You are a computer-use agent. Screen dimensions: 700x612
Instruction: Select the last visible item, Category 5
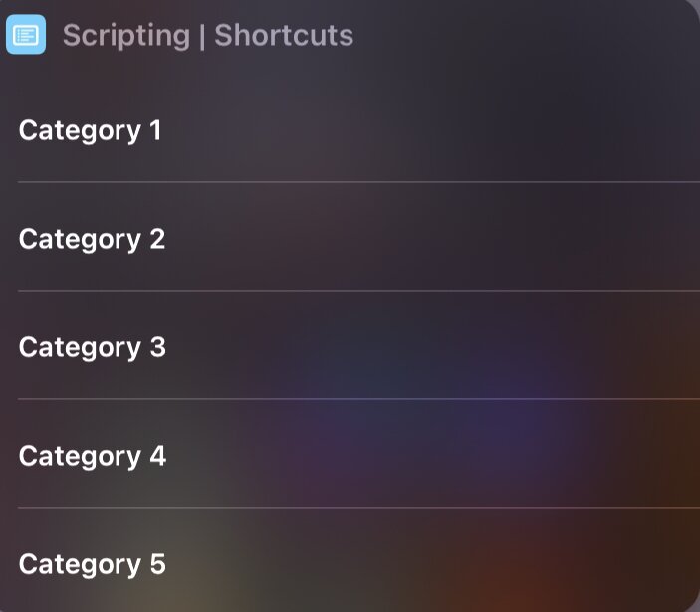[x=350, y=560]
